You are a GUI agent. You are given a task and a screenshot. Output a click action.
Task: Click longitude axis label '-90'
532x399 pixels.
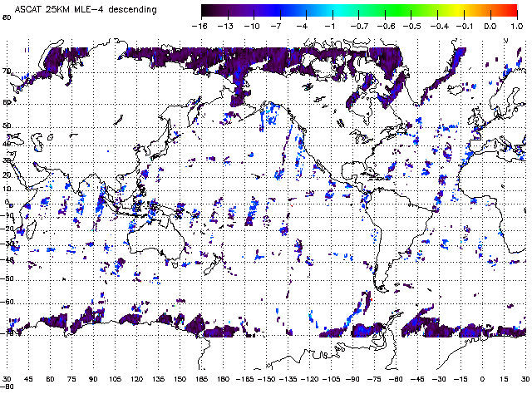click(x=352, y=379)
